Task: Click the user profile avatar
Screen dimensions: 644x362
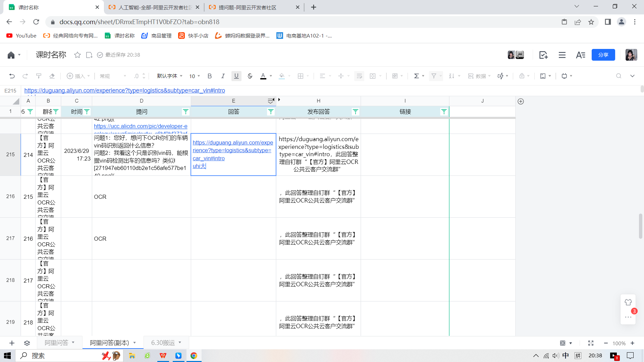Action: 631,55
